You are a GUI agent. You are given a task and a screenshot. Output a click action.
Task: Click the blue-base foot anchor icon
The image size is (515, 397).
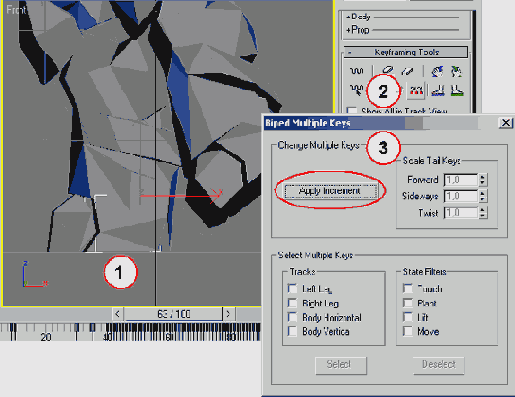(x=438, y=90)
